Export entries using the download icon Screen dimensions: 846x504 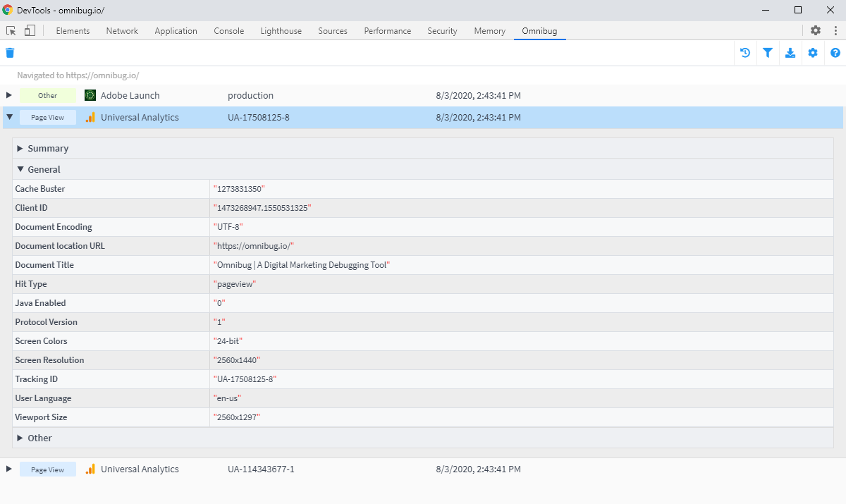pyautogui.click(x=790, y=52)
